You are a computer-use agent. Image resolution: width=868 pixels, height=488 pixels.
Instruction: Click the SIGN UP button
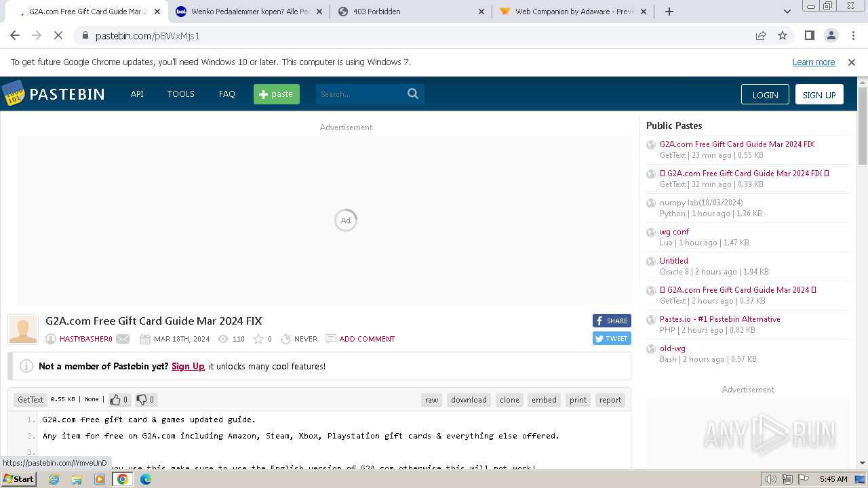819,95
